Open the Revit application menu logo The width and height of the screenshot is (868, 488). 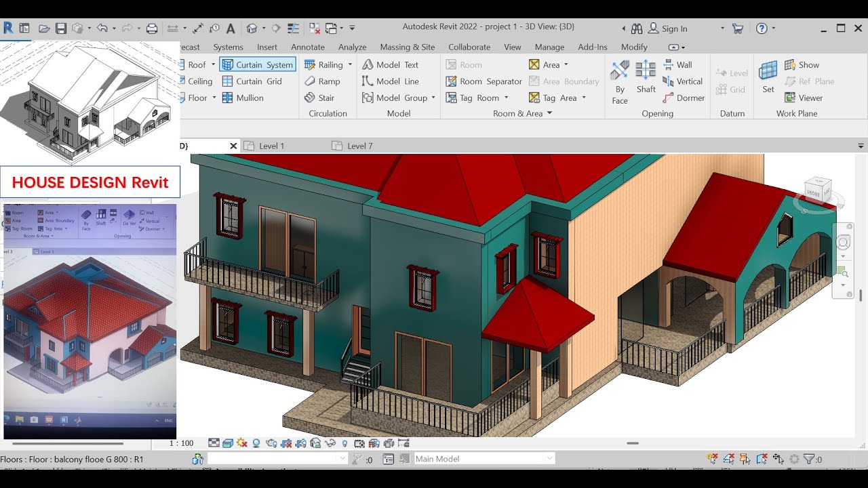tap(7, 28)
